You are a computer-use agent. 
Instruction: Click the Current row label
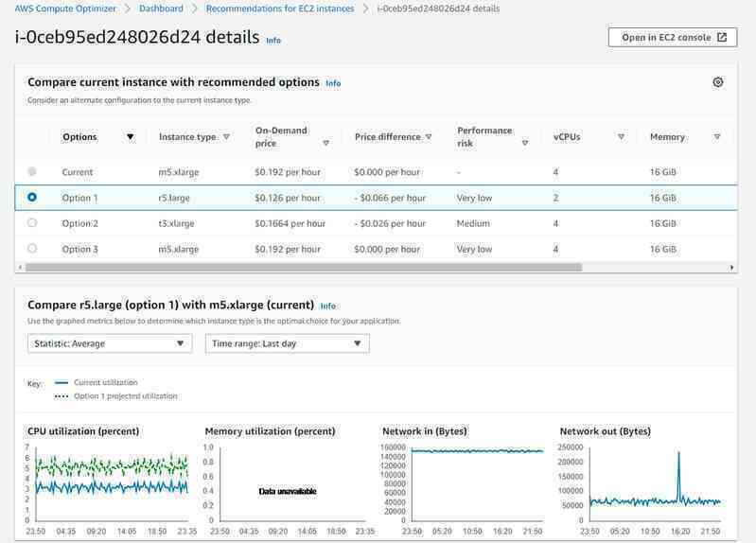click(78, 172)
